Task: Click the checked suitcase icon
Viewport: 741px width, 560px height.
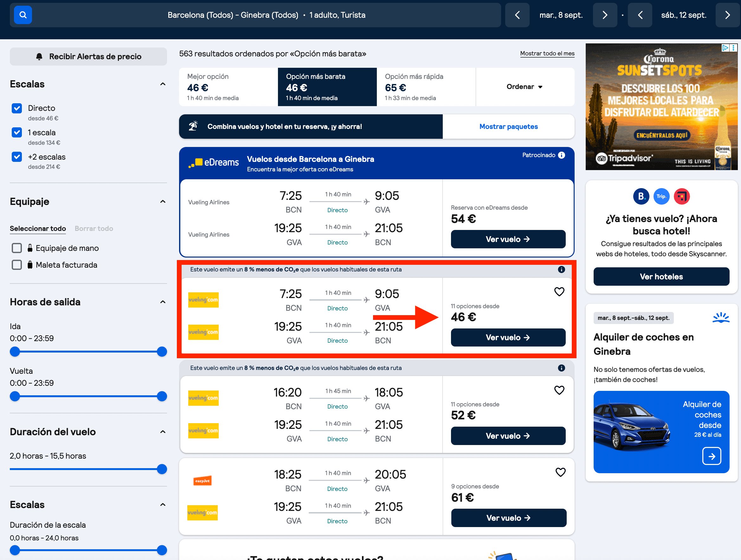Action: click(30, 265)
